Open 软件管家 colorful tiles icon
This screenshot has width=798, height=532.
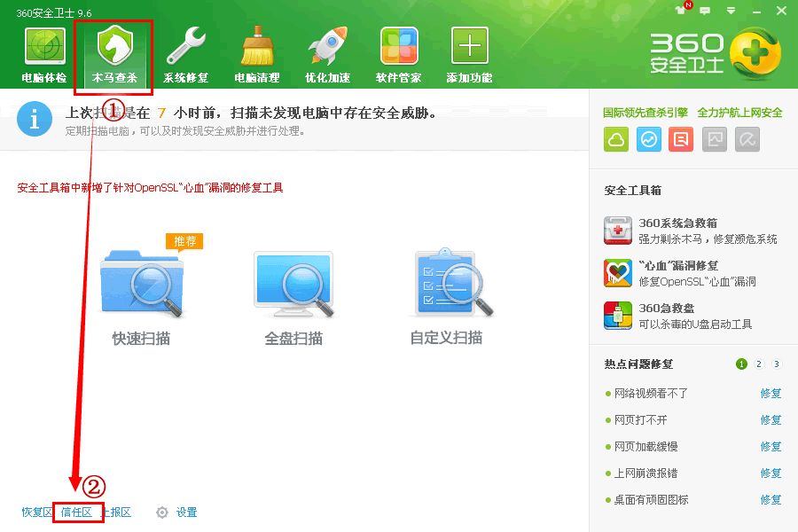(399, 46)
